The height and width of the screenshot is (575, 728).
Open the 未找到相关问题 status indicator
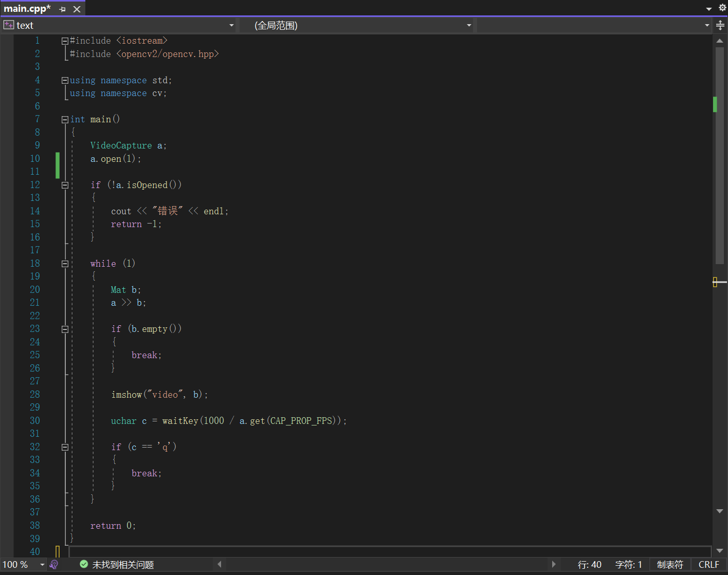coord(123,565)
